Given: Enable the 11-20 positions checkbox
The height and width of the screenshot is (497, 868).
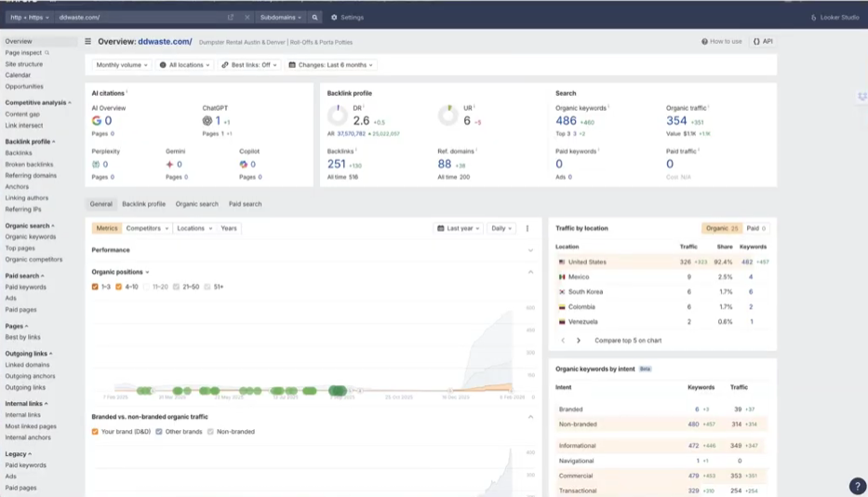Looking at the screenshot, I should tap(147, 287).
